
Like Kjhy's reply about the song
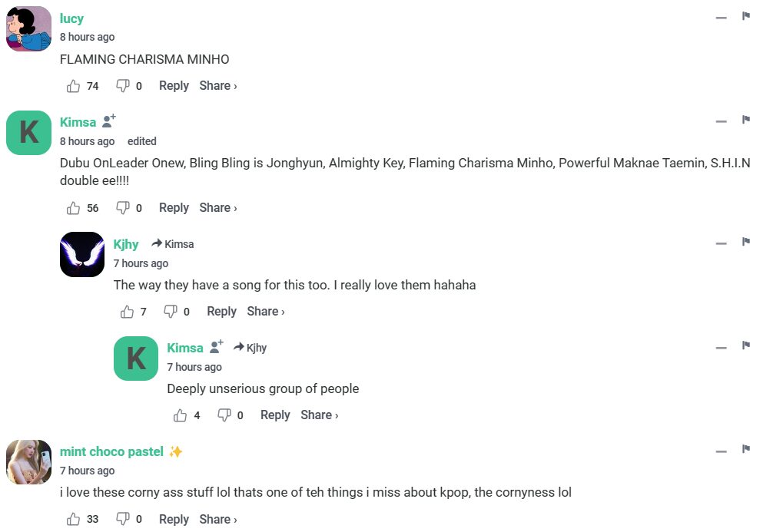(x=128, y=312)
